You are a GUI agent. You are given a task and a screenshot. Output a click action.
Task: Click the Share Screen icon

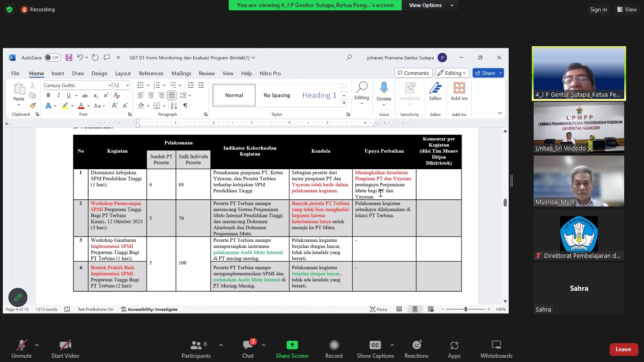click(292, 346)
